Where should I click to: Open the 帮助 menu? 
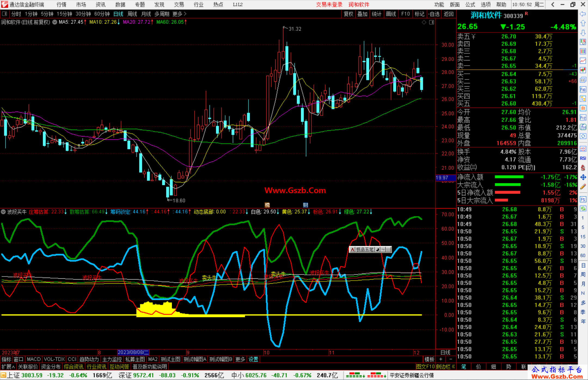pos(501,5)
